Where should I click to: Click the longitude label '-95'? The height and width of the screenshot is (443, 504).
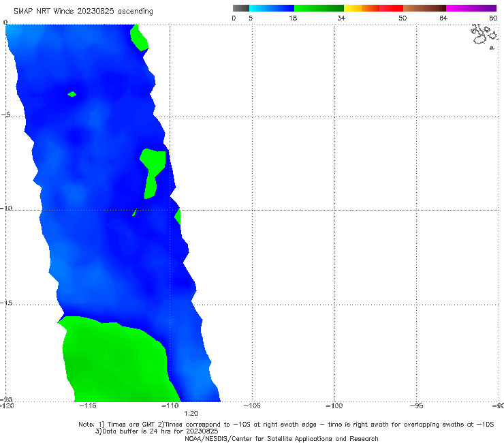click(417, 406)
